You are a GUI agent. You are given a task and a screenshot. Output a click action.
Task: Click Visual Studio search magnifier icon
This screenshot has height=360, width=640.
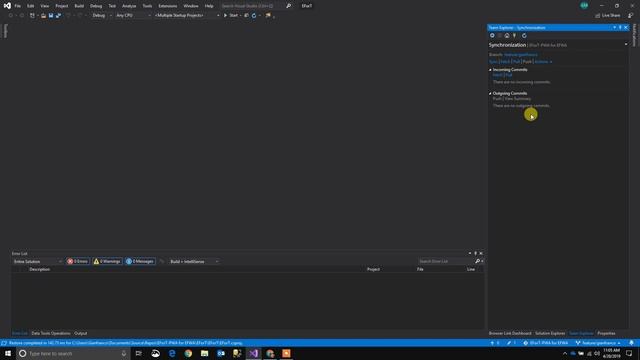(289, 6)
